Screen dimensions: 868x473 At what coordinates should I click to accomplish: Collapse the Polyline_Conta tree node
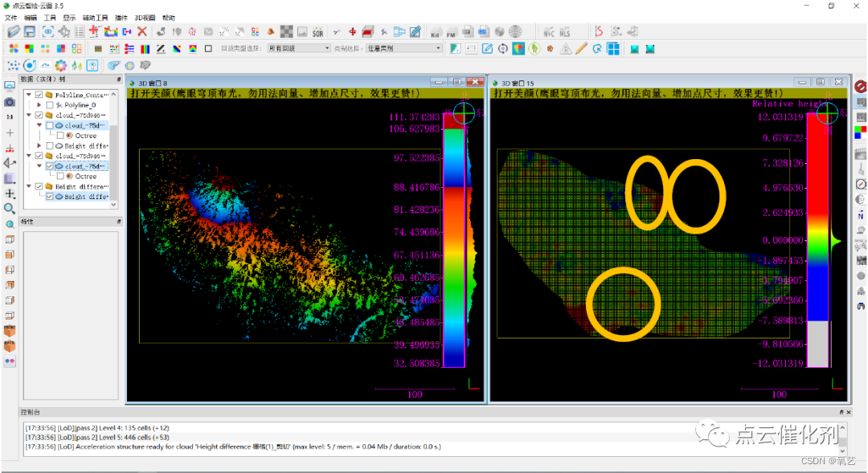pos(29,95)
